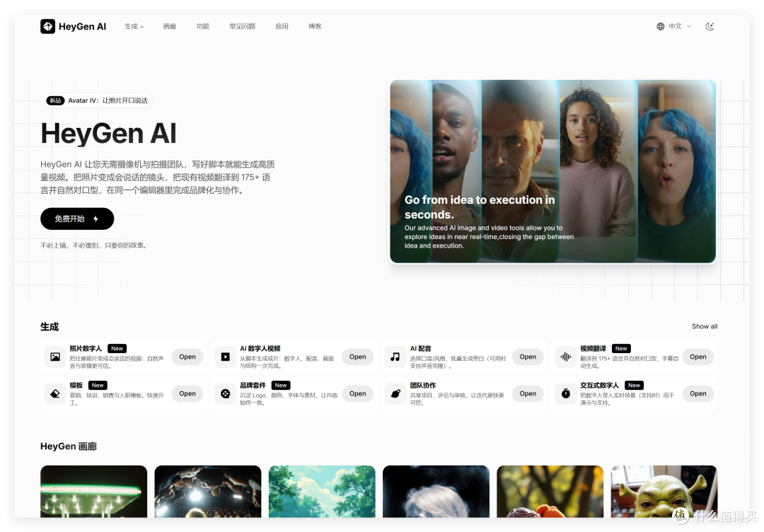Click the 照片数字人 title text
This screenshot has width=764, height=532.
(x=86, y=348)
